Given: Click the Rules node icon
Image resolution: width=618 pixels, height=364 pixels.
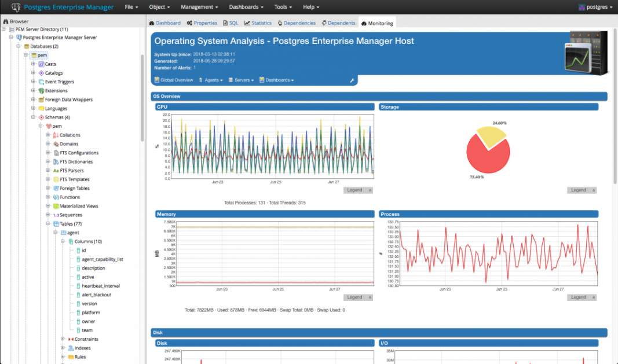Looking at the screenshot, I should coord(71,357).
